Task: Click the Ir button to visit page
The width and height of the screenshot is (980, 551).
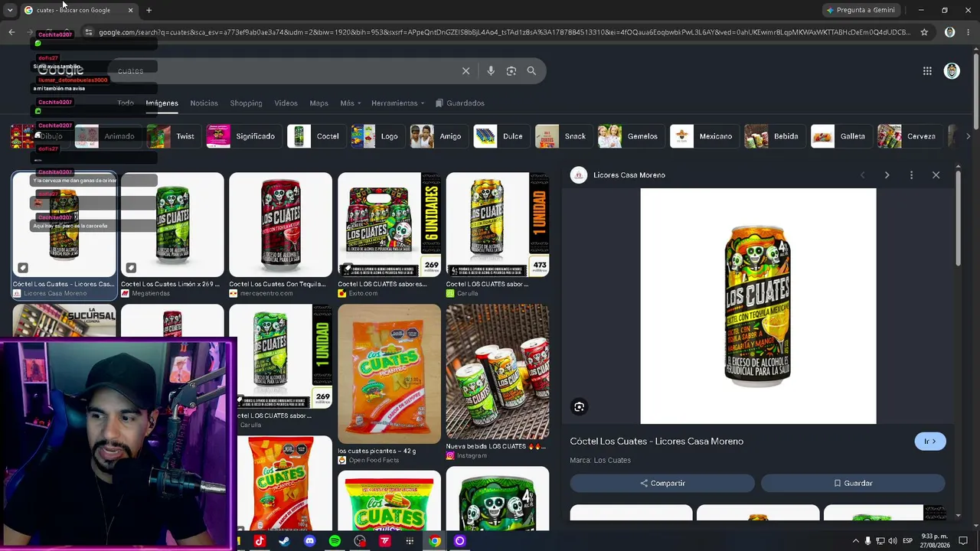Action: [930, 442]
